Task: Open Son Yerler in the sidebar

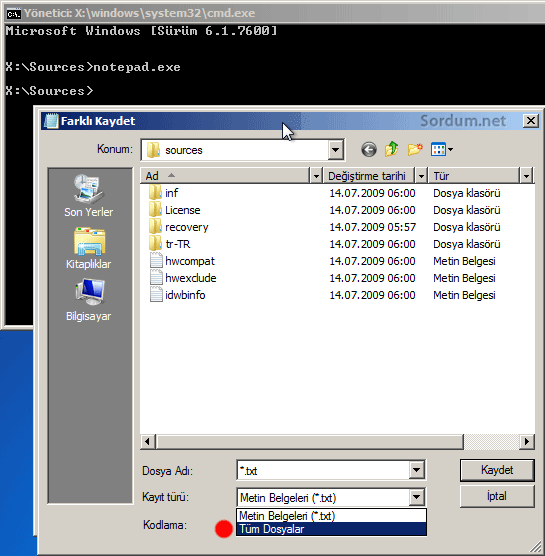Action: [89, 196]
